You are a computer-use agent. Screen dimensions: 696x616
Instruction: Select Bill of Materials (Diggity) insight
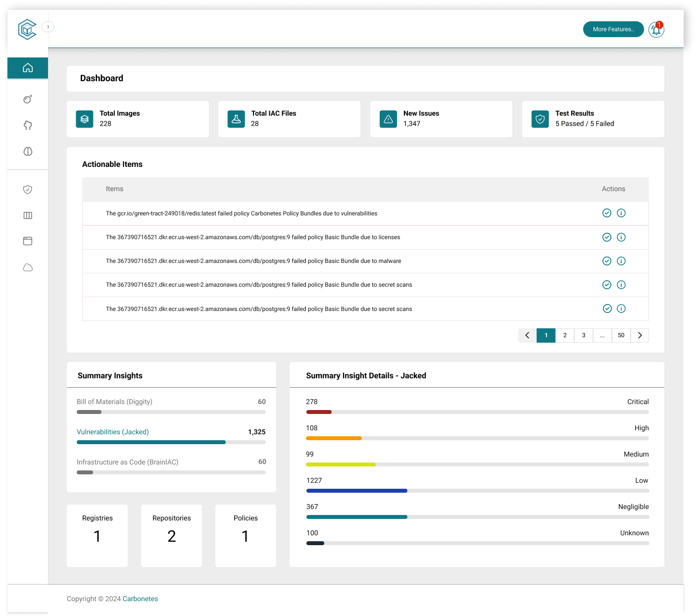coord(114,402)
